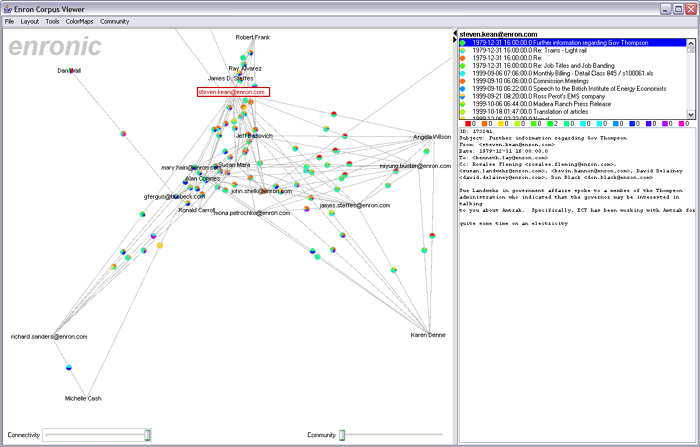Viewport: 700px width, 447px height.
Task: Click the icon beside 'Ross Perot's EMS company'
Action: tap(463, 96)
